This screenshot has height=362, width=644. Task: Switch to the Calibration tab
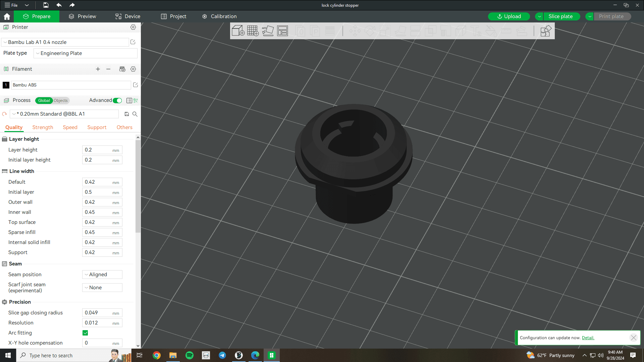219,16
